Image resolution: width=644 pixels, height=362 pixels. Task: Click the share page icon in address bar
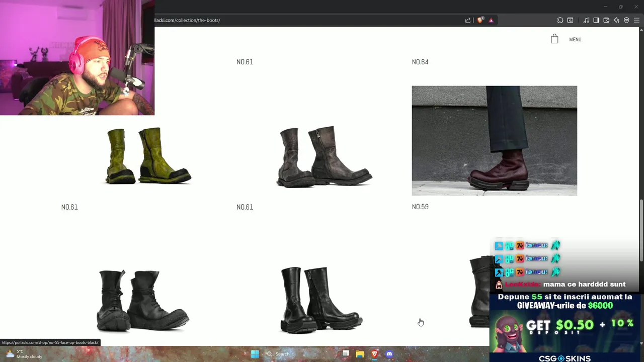click(x=468, y=20)
